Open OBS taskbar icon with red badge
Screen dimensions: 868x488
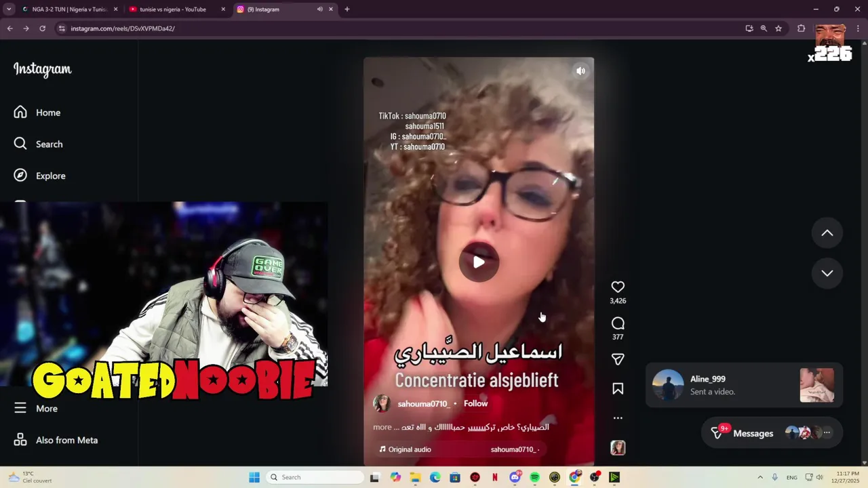[x=595, y=477]
